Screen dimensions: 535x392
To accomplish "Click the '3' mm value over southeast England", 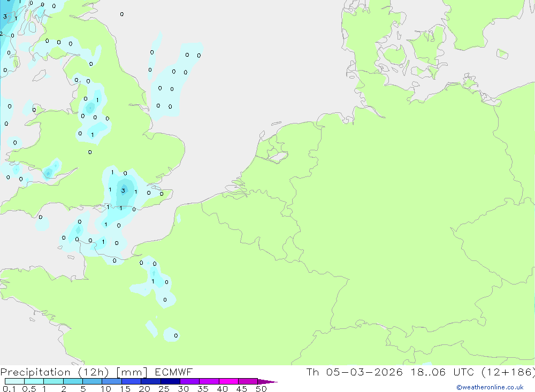I will [x=123, y=191].
